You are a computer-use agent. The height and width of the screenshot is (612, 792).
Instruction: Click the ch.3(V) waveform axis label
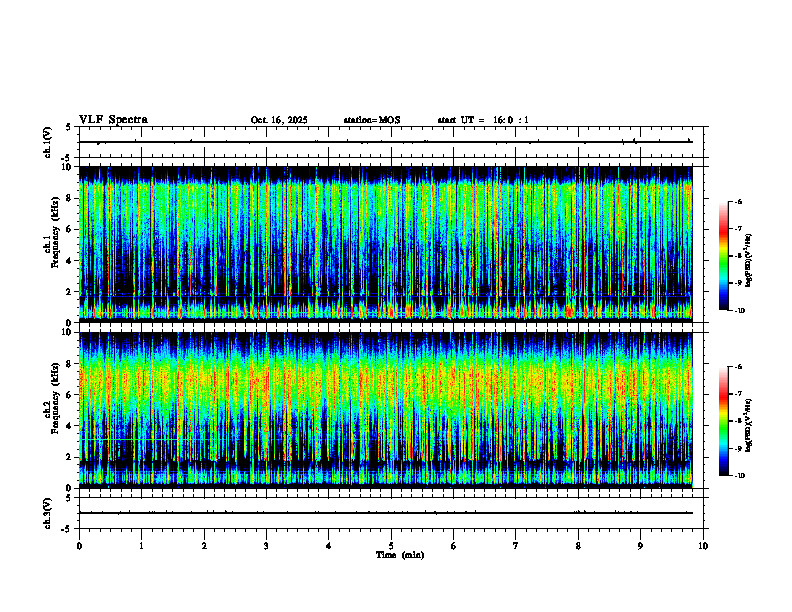tap(47, 513)
